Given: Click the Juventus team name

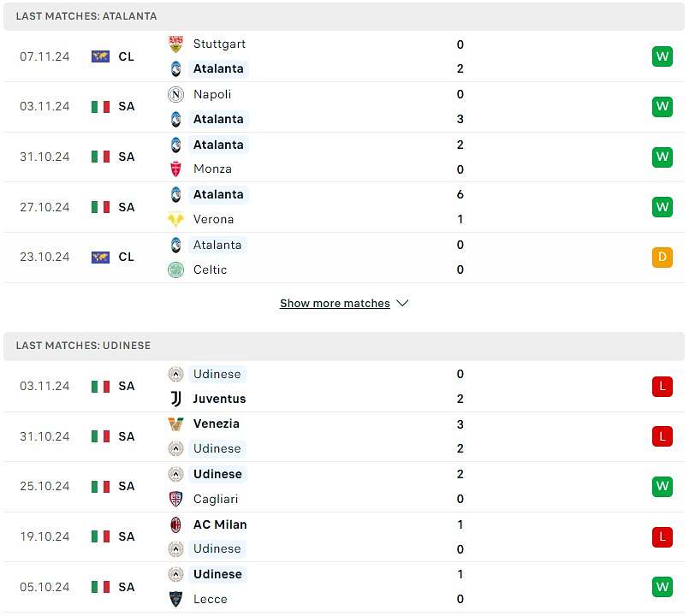Looking at the screenshot, I should pos(219,399).
